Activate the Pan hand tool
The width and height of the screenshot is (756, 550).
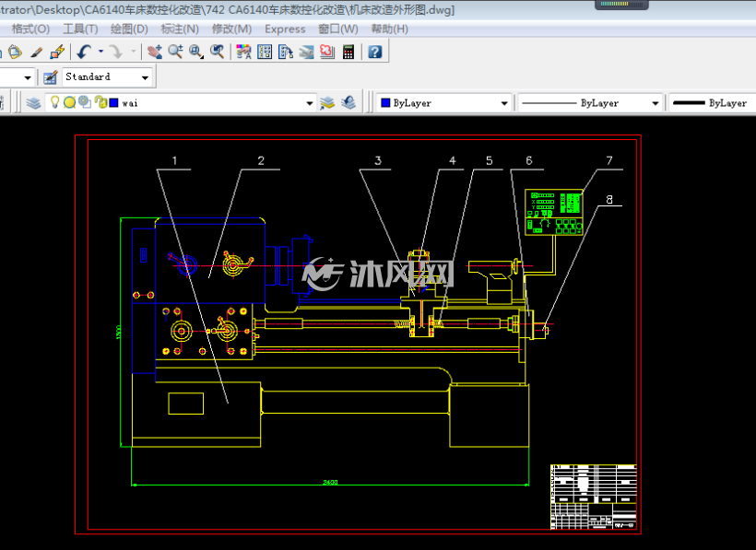point(154,52)
